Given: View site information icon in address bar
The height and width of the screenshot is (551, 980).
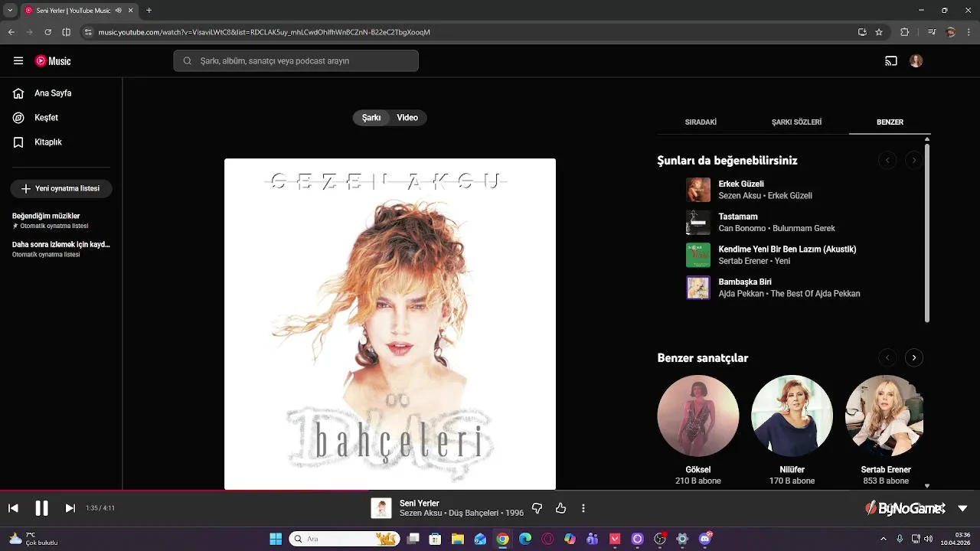Looking at the screenshot, I should coord(88,32).
